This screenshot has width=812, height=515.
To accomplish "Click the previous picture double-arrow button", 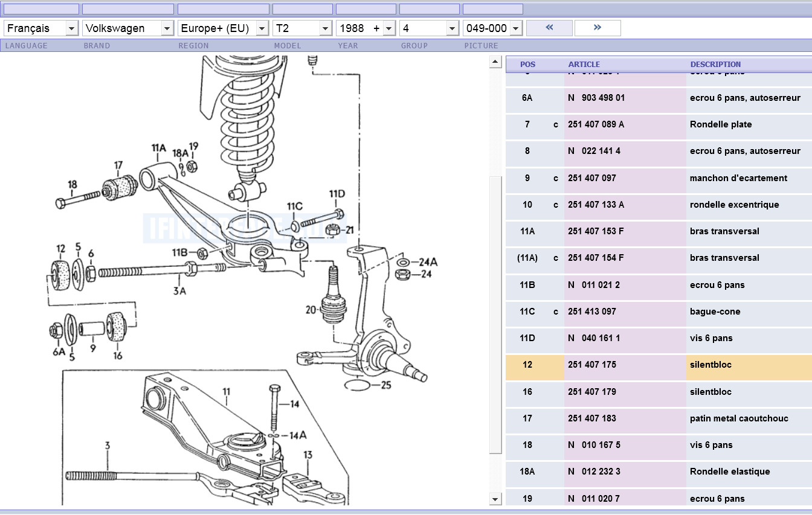I will click(x=549, y=28).
